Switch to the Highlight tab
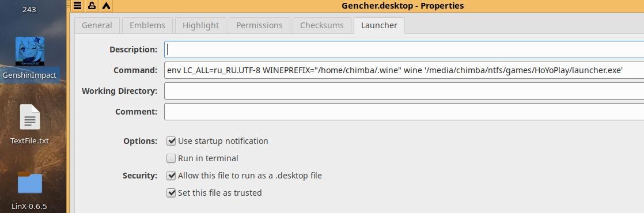This screenshot has height=213, width=644. click(x=201, y=25)
